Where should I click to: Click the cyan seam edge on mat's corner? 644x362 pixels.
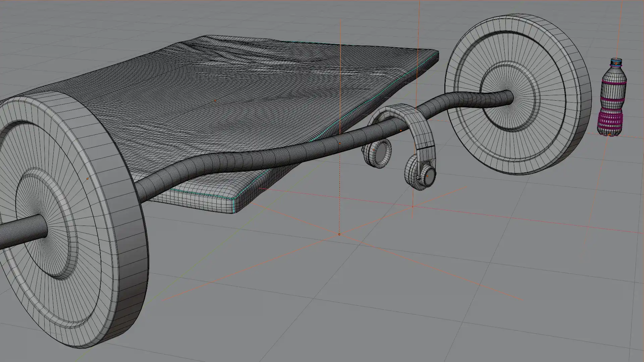click(x=233, y=204)
